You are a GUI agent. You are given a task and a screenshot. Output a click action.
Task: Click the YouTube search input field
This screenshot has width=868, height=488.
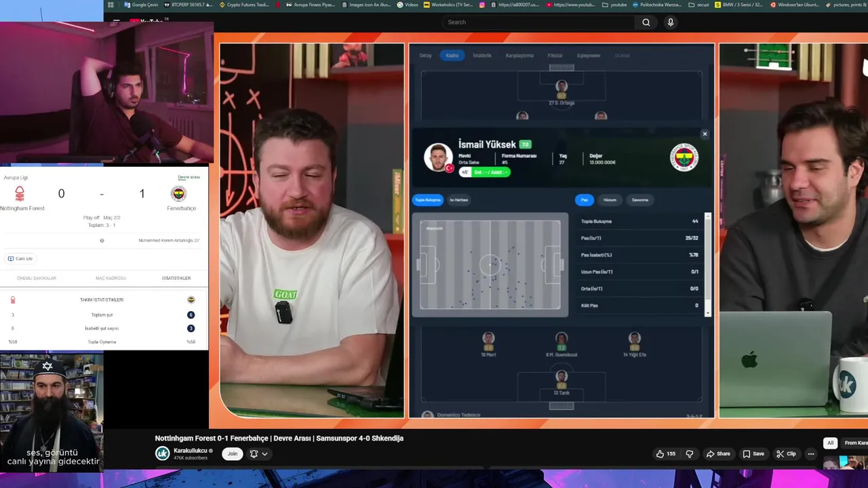click(x=538, y=22)
